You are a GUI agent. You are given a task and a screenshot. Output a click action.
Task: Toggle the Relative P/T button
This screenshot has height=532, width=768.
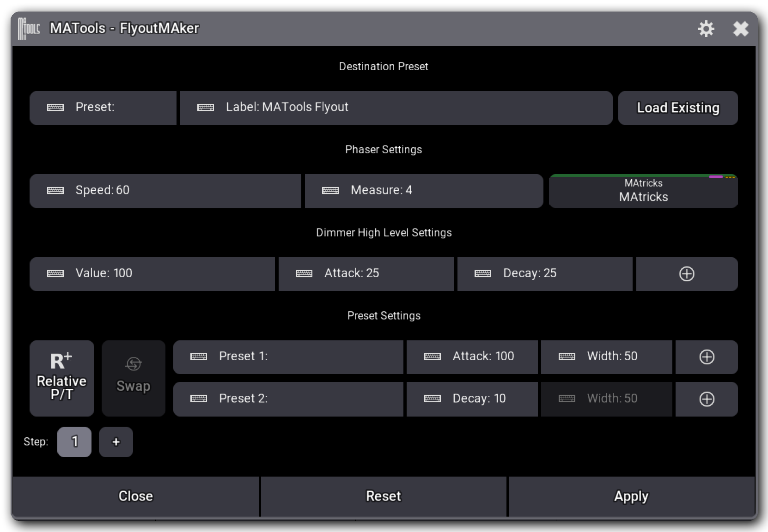click(62, 378)
